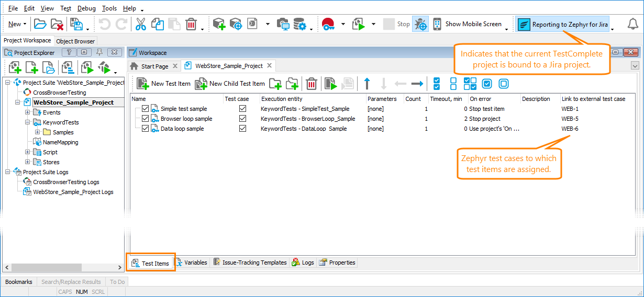
Task: Open the Debug menu
Action: pos(86,8)
